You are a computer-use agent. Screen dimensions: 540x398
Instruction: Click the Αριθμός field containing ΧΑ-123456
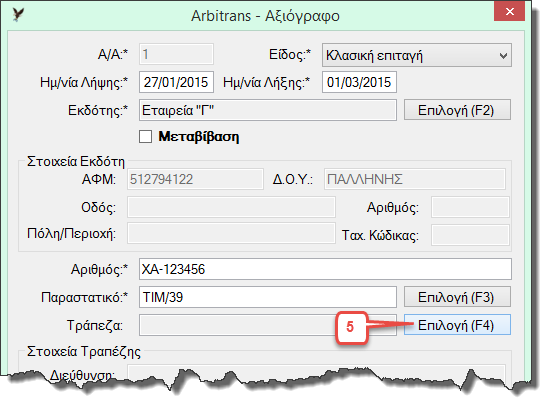click(325, 269)
